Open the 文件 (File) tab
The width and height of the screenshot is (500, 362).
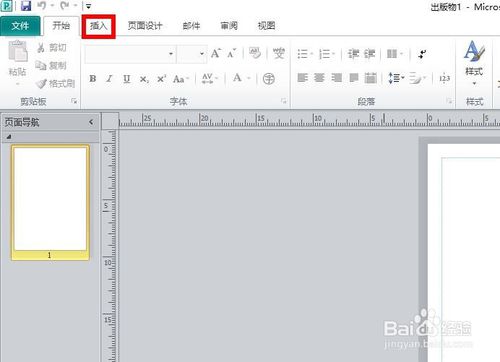coord(20,26)
